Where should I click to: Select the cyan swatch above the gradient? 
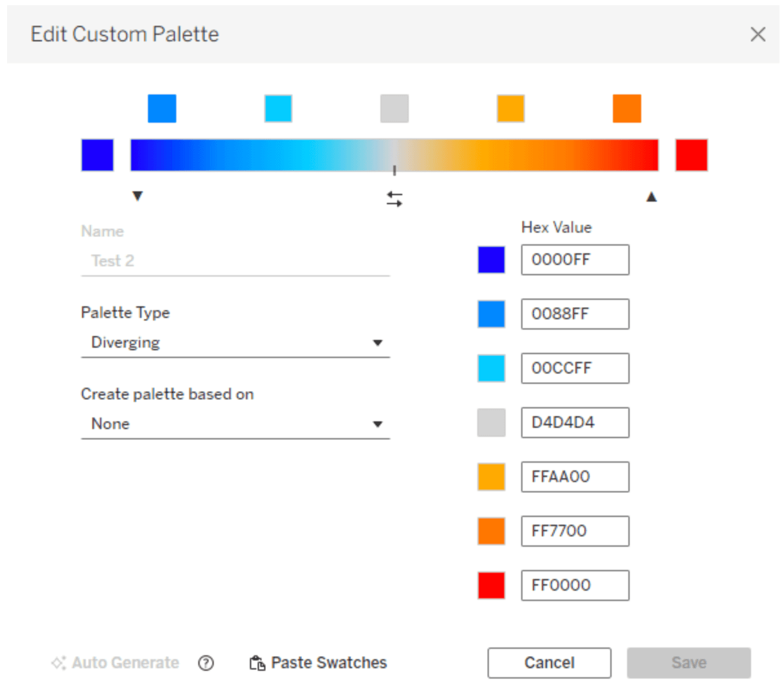[278, 109]
